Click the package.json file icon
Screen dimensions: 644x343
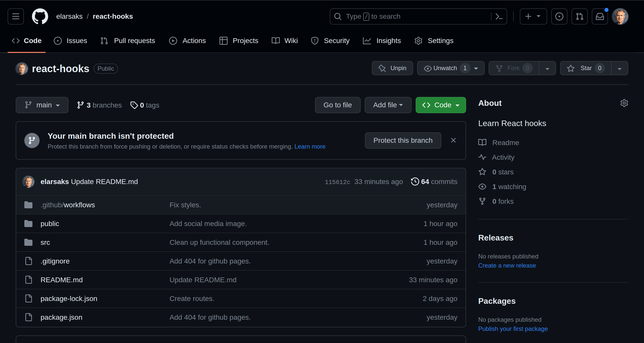[x=29, y=317]
